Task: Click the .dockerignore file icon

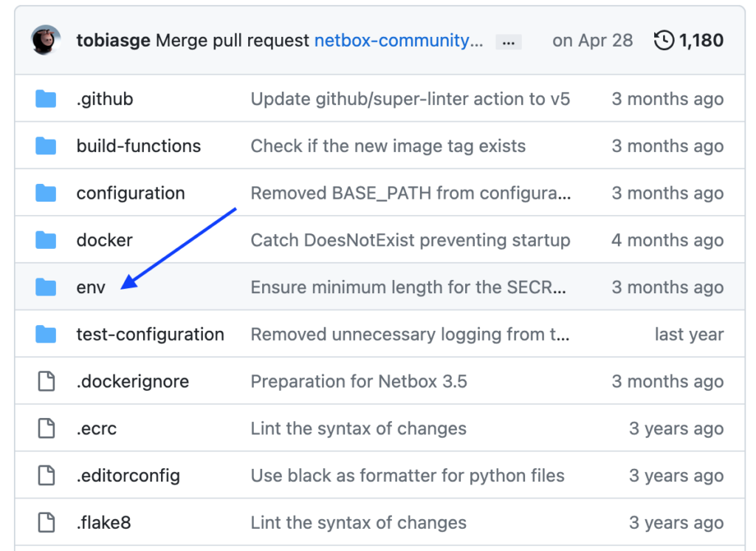Action: 46,382
